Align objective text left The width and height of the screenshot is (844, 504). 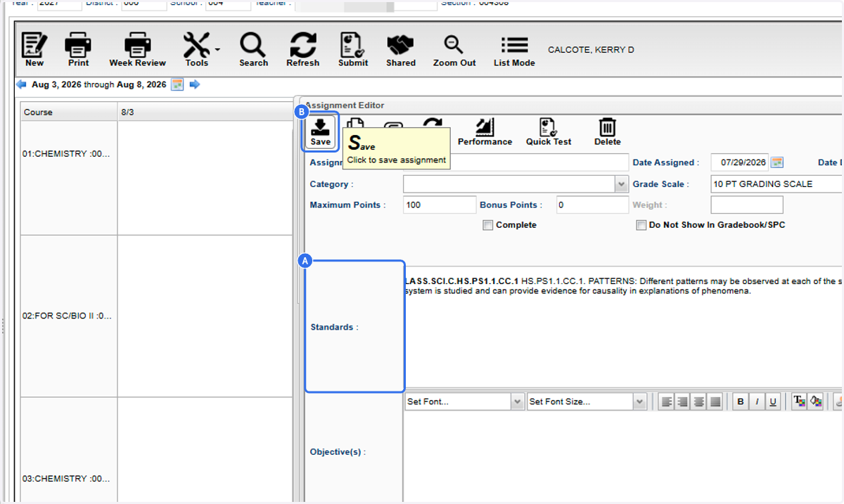666,401
